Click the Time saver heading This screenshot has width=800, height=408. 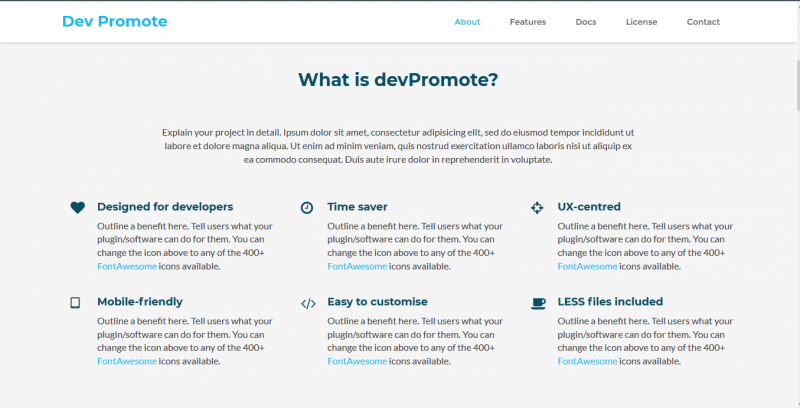coord(357,207)
